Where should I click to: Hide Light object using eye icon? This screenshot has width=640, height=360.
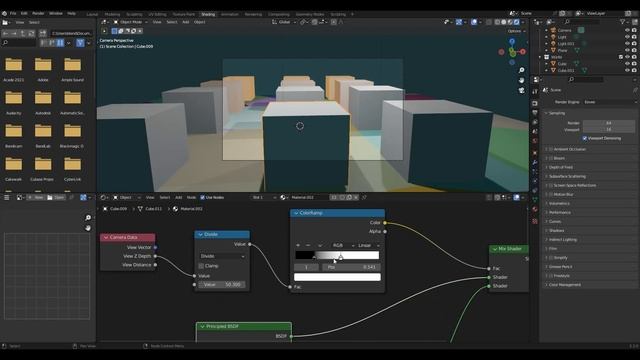(627, 37)
